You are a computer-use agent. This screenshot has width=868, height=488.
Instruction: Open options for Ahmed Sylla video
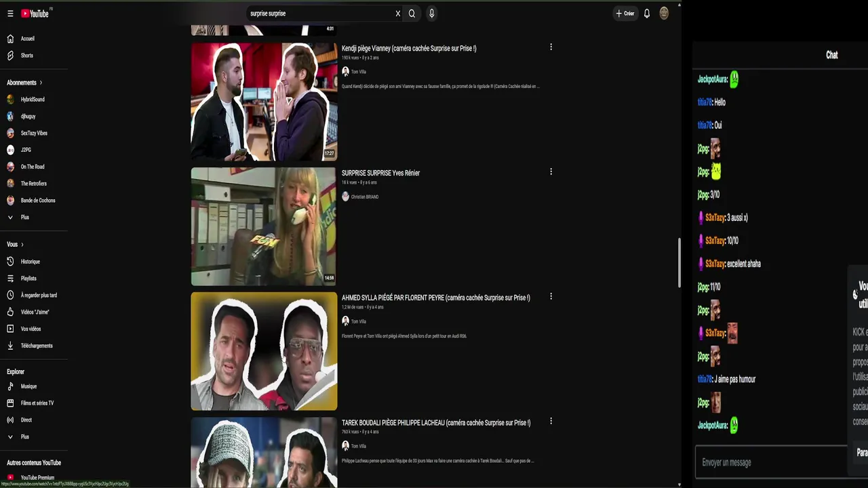point(551,297)
